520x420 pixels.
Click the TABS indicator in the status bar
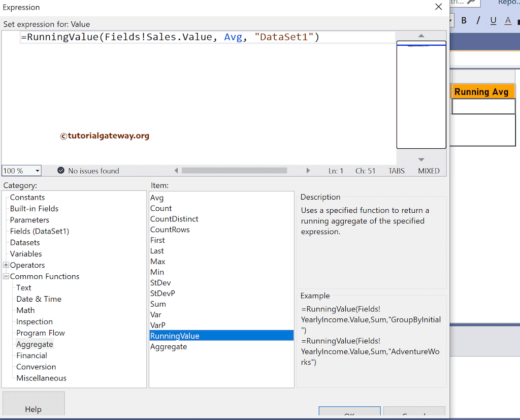point(396,171)
